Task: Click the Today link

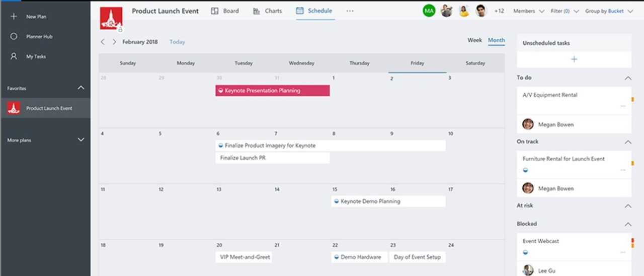Action: click(177, 42)
